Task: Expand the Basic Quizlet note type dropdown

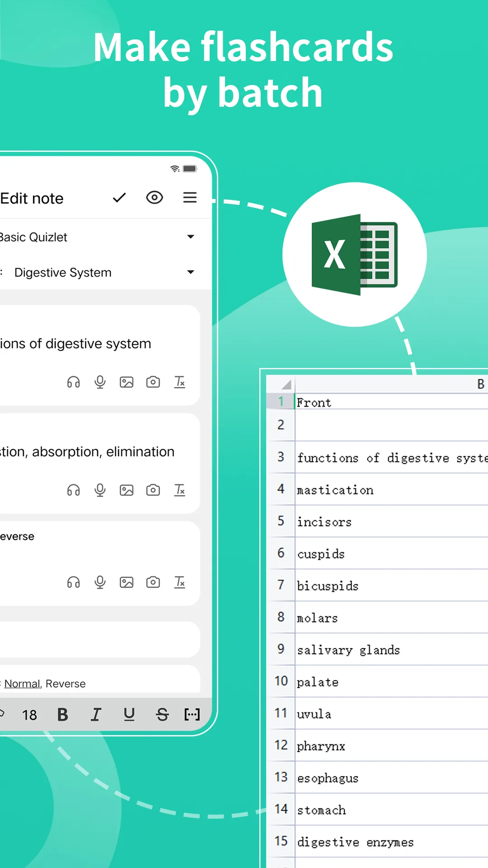Action: click(191, 236)
